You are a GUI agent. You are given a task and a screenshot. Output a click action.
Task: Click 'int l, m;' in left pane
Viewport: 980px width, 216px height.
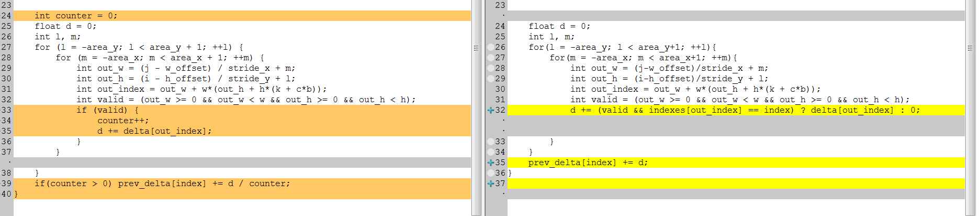58,37
